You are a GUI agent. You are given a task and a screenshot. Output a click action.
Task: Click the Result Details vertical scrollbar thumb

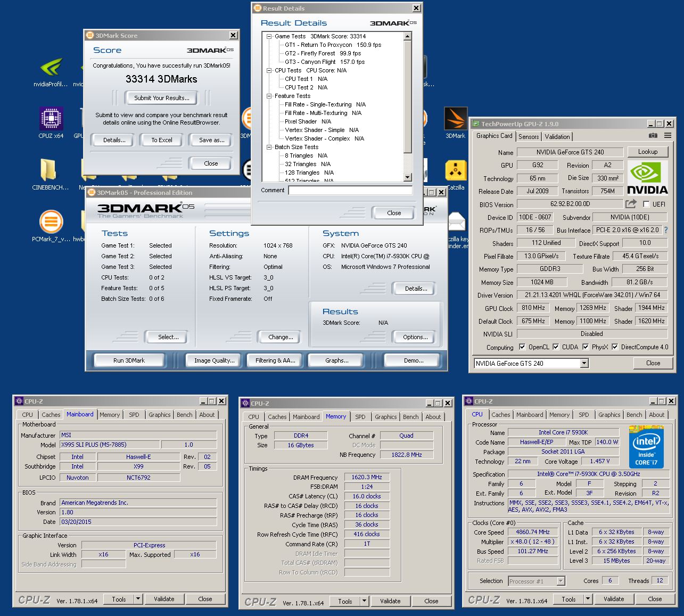(x=408, y=96)
